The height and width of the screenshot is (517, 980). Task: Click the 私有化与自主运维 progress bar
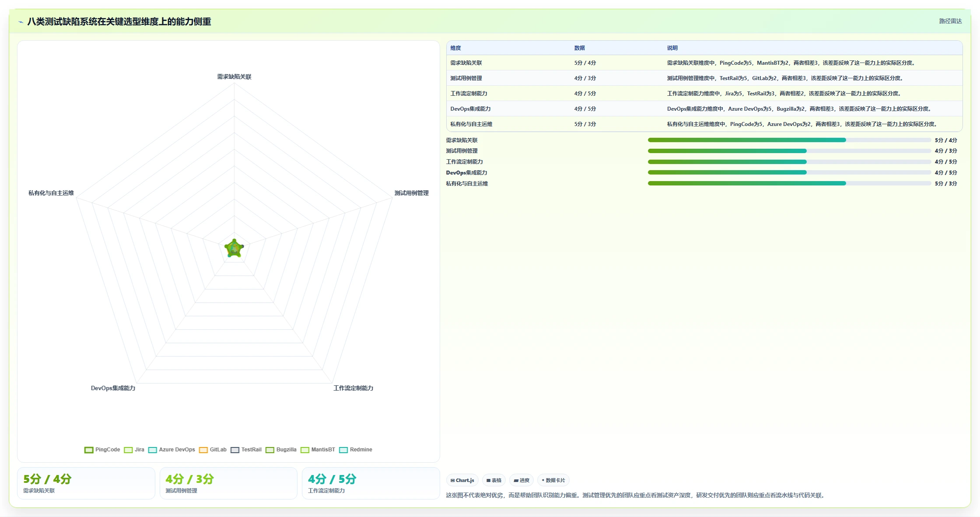pyautogui.click(x=789, y=183)
